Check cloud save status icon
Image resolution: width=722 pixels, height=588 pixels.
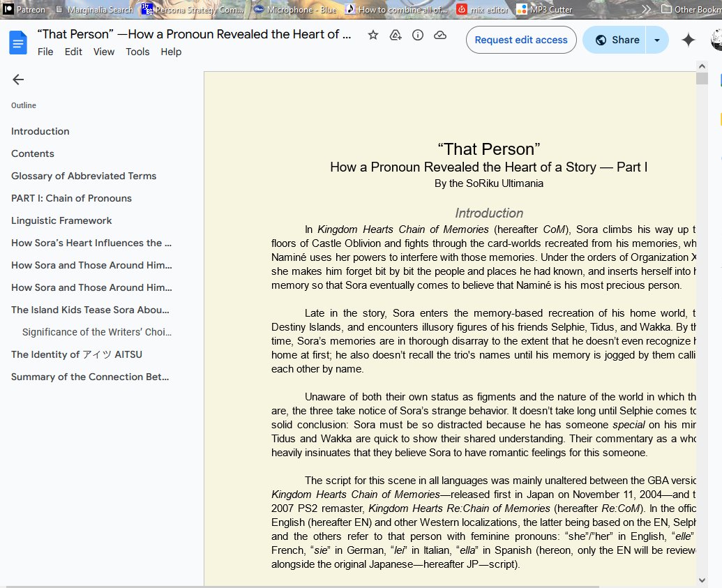440,35
